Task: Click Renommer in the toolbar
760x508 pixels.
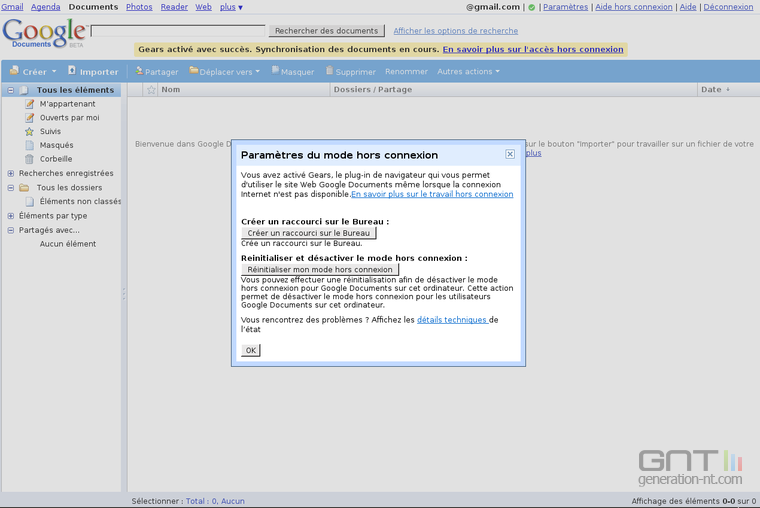Action: pyautogui.click(x=406, y=71)
